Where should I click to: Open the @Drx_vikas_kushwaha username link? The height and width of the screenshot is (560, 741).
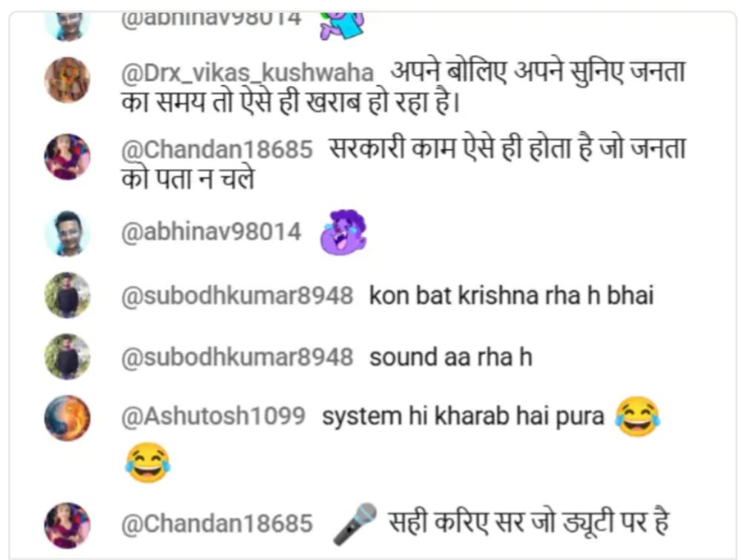pos(247,73)
